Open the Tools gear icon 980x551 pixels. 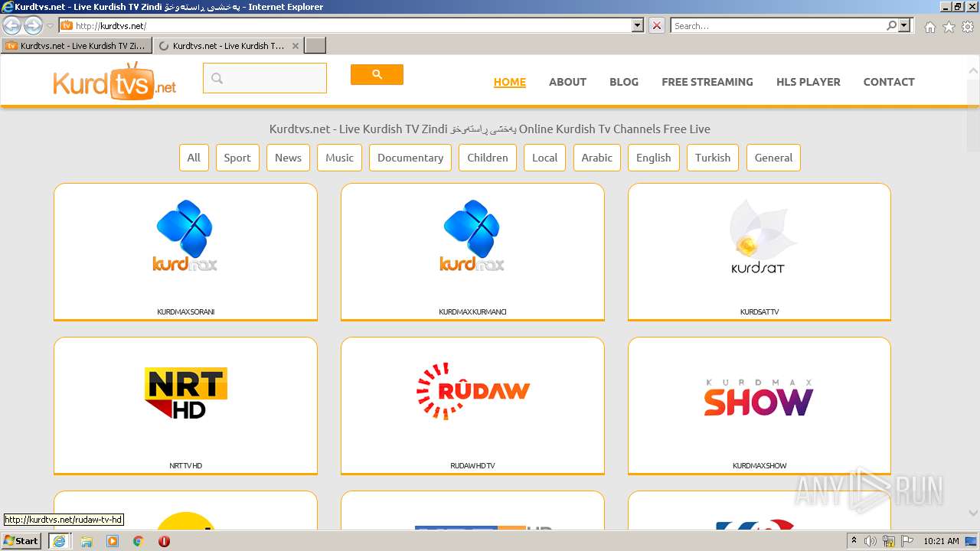pos(968,27)
